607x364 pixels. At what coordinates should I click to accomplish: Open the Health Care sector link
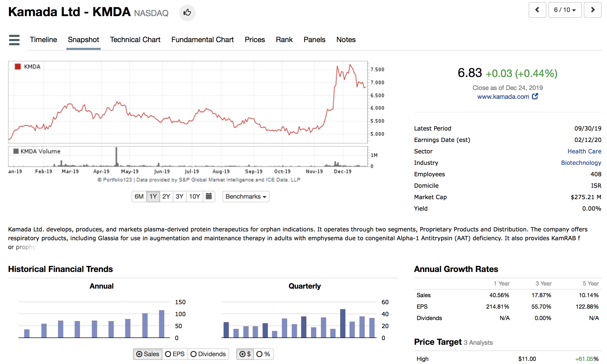click(584, 151)
